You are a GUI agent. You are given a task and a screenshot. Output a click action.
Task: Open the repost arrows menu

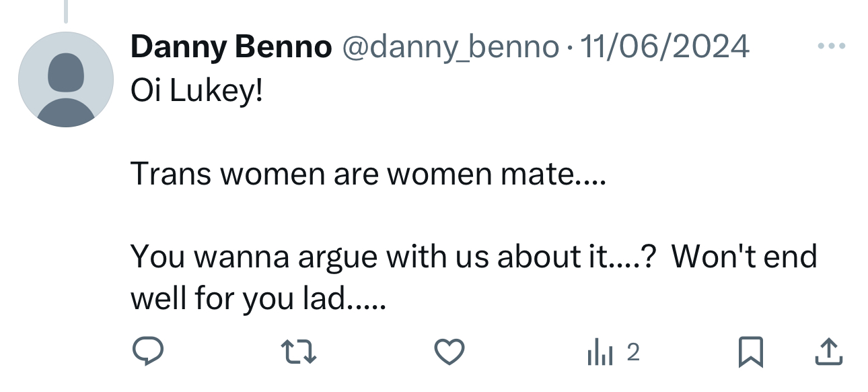tap(298, 352)
